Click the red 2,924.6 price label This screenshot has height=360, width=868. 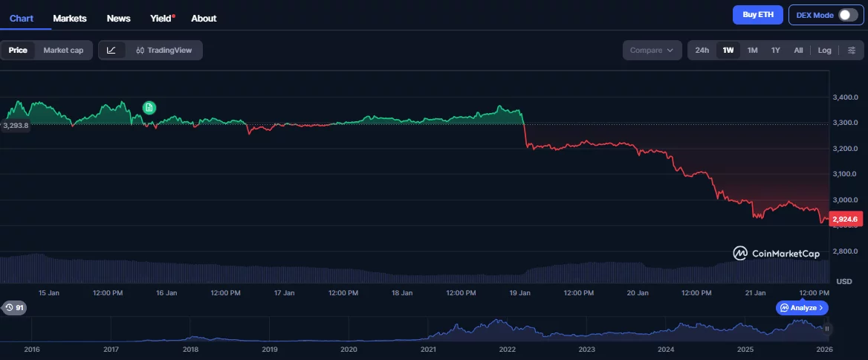[x=845, y=219]
